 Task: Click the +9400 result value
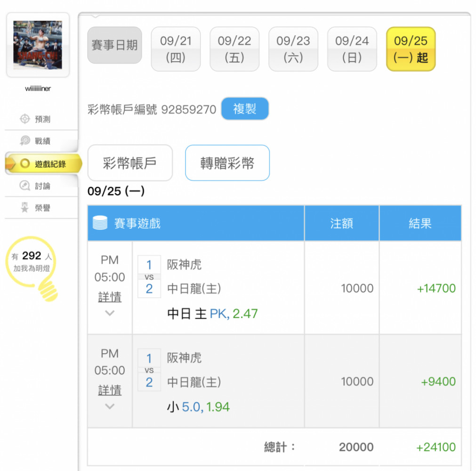pos(438,382)
